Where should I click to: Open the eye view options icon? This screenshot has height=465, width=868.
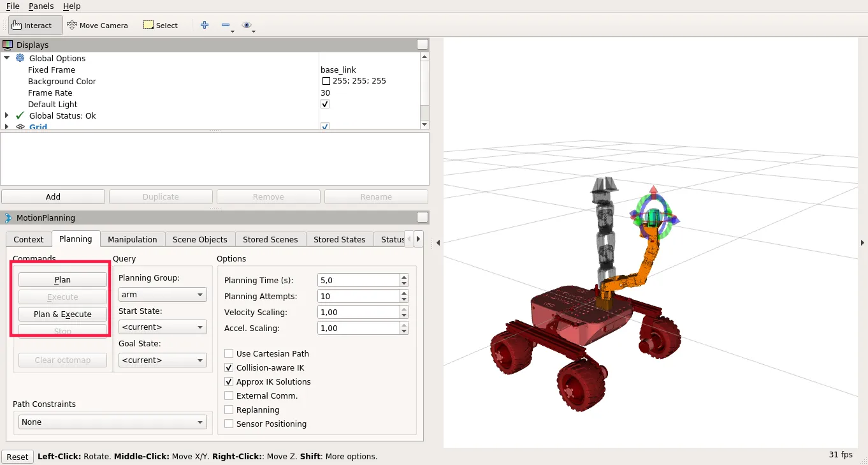(x=247, y=26)
